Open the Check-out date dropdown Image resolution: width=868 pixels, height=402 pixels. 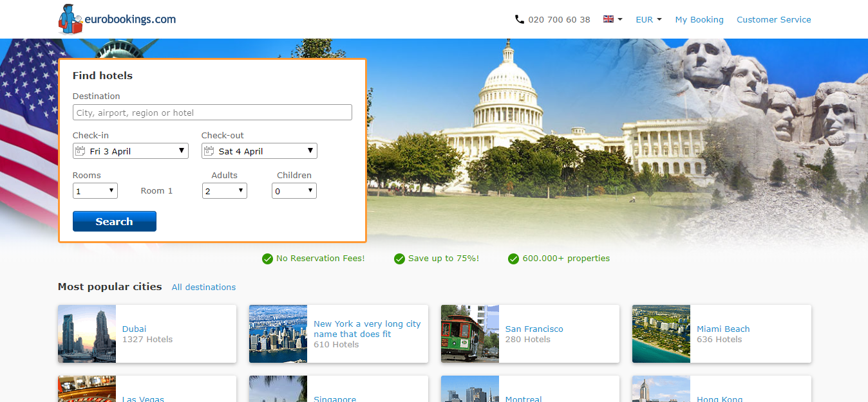coord(259,151)
